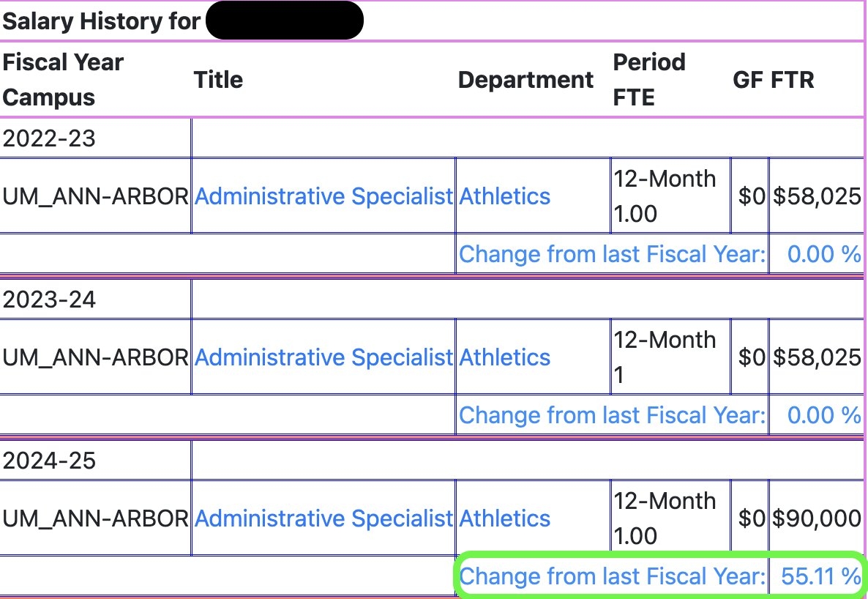This screenshot has height=599, width=868.
Task: Click the Salary History heading text
Action: click(x=101, y=21)
